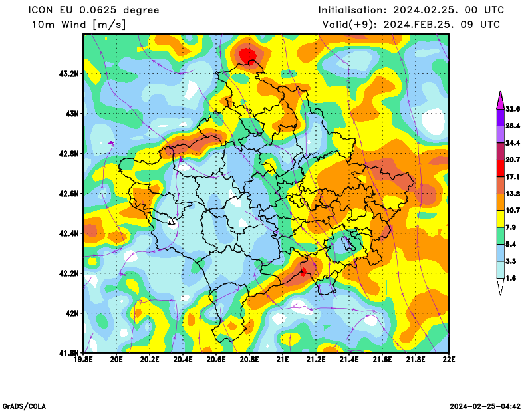Click the 17.1 legend value
This screenshot has width=532, height=411.
[x=513, y=177]
